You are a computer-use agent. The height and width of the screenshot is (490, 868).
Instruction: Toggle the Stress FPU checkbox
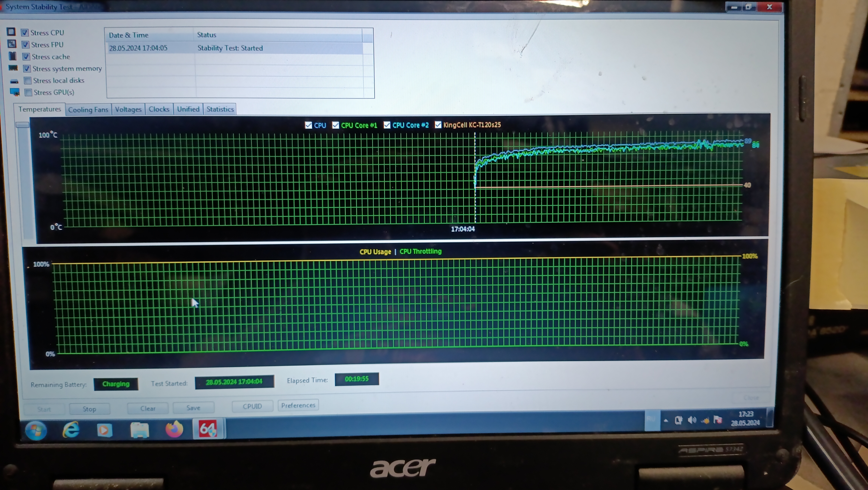point(25,45)
